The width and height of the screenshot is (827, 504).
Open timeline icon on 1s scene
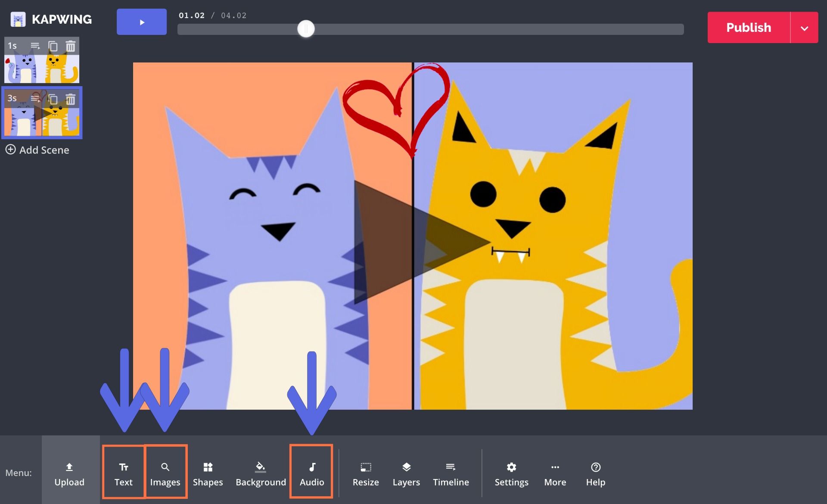[35, 46]
